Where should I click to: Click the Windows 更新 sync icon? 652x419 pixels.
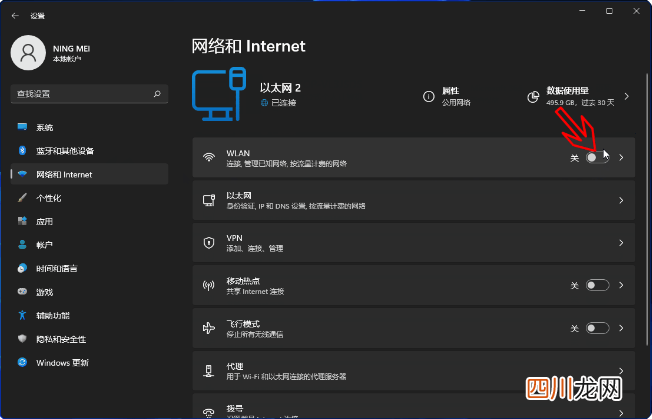point(22,362)
